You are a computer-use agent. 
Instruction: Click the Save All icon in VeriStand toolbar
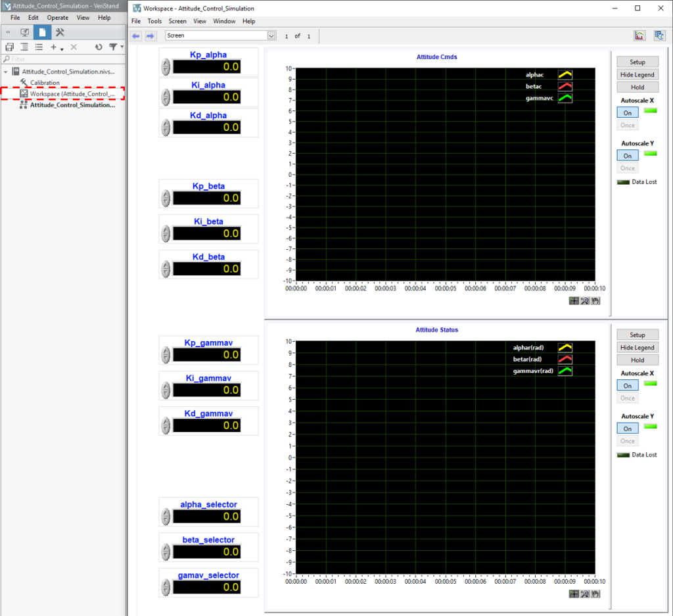9,47
